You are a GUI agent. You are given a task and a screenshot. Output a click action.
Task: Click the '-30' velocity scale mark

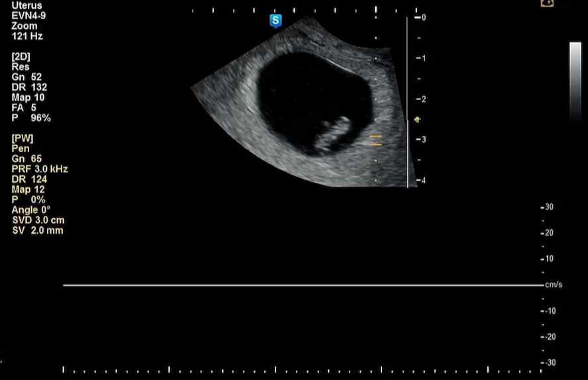pyautogui.click(x=548, y=362)
